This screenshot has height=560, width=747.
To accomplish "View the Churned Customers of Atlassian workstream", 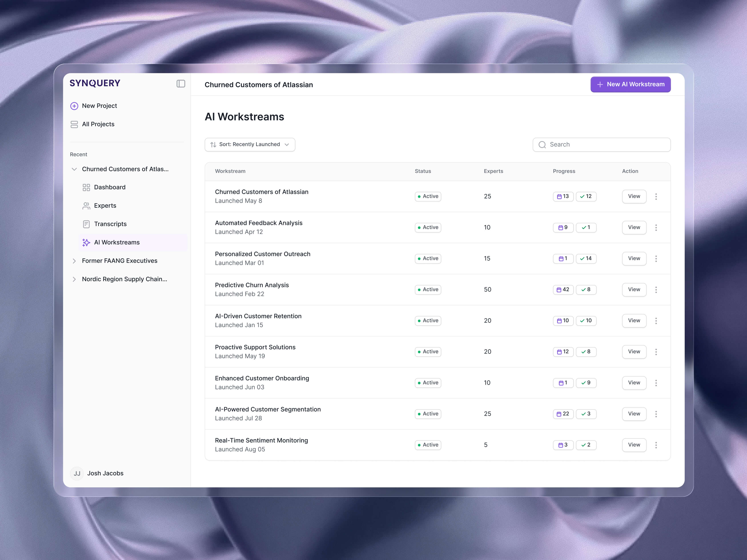I will (x=634, y=196).
